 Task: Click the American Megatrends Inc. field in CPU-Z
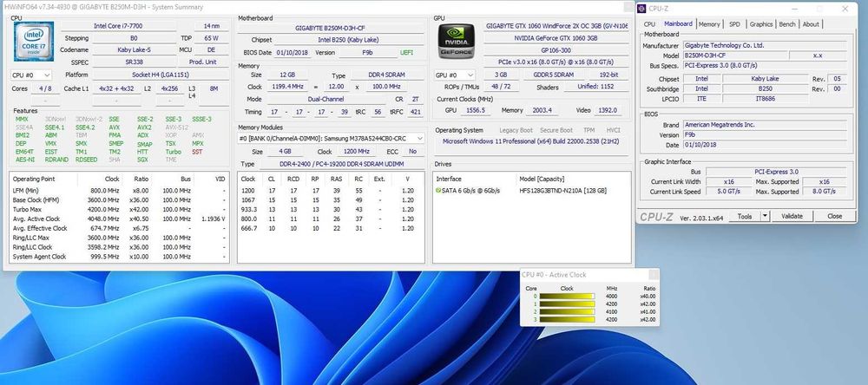pos(765,125)
